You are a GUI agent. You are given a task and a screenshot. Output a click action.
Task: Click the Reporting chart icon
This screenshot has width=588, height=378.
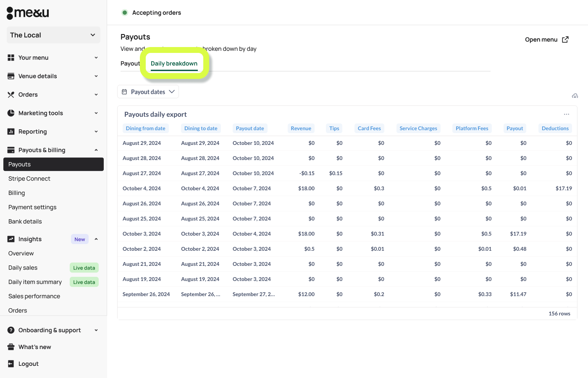(11, 131)
